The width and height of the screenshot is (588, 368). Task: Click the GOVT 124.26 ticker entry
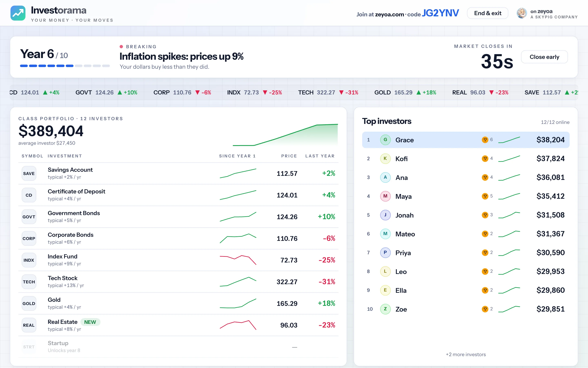point(106,92)
